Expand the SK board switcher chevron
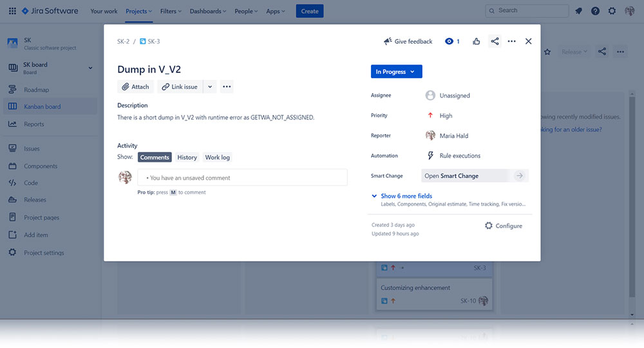The width and height of the screenshot is (644, 348). 90,68
